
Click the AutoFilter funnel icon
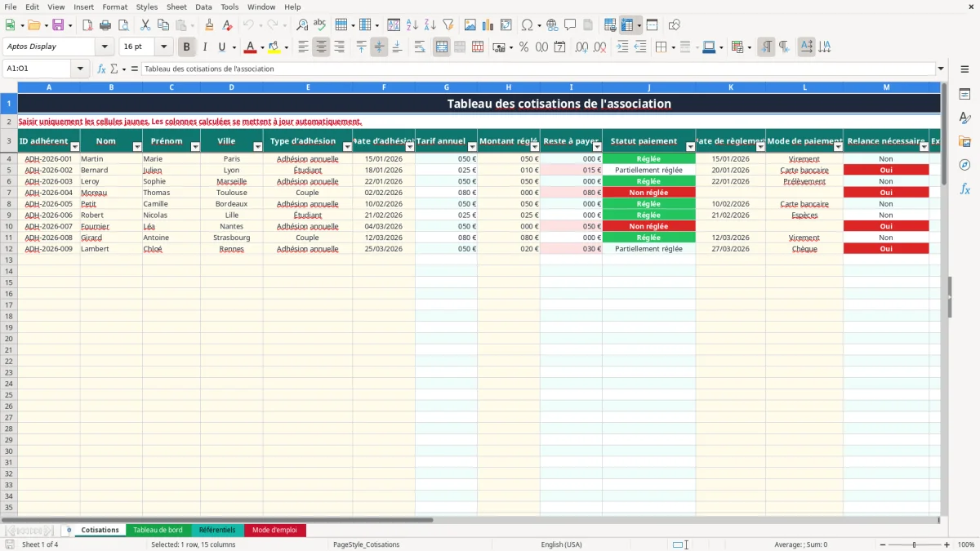[448, 25]
